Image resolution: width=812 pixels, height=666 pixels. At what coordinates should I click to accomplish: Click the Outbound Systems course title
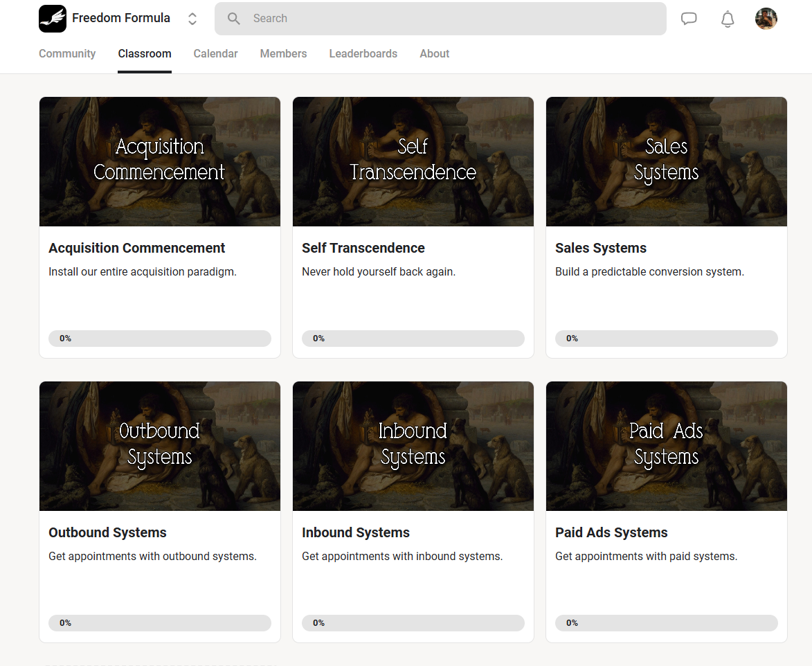[107, 532]
